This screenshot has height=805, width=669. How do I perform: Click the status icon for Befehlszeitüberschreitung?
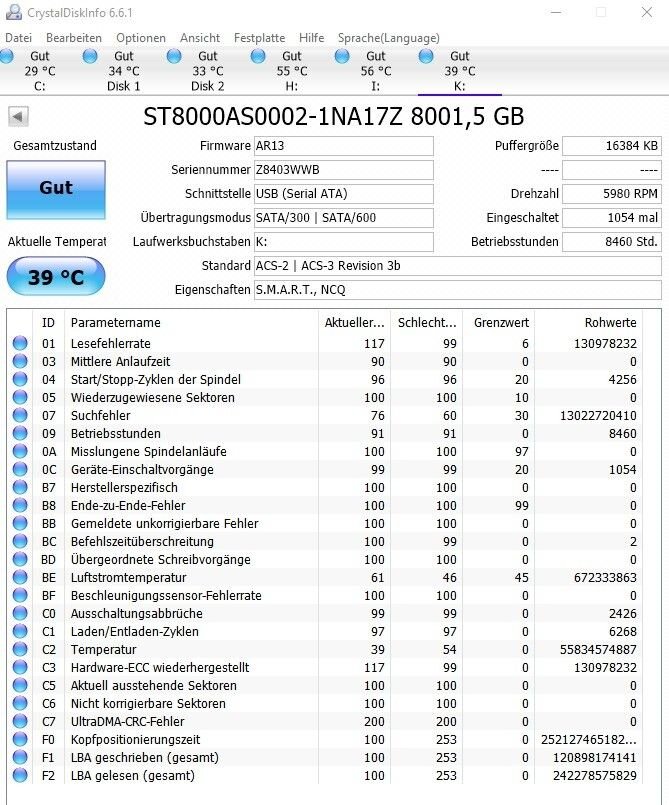20,541
